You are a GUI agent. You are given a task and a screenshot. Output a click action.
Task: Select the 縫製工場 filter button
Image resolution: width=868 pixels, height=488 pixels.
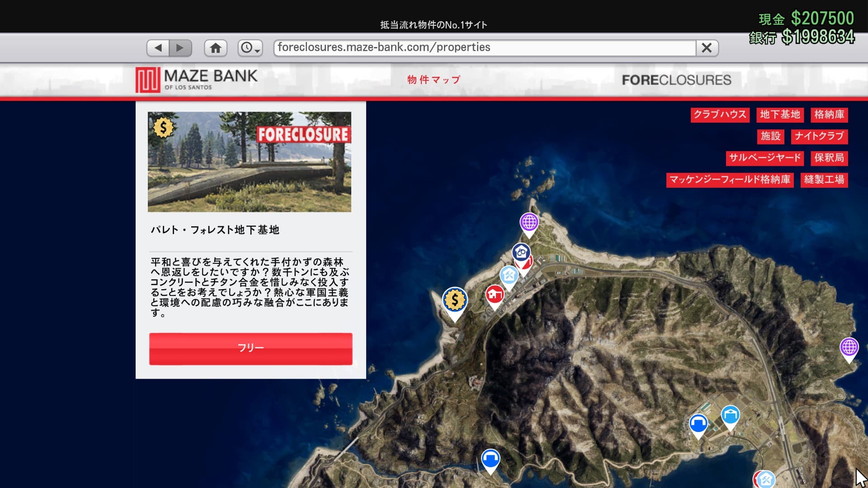pyautogui.click(x=824, y=180)
